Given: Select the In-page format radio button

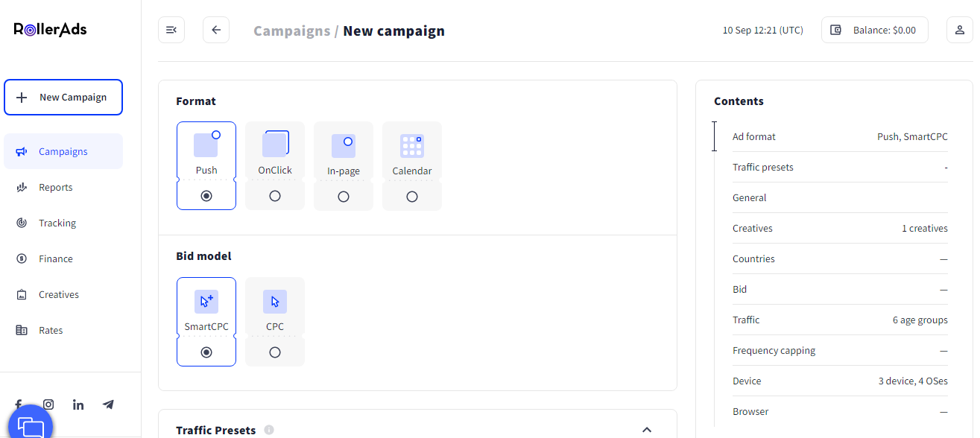Looking at the screenshot, I should pos(344,197).
